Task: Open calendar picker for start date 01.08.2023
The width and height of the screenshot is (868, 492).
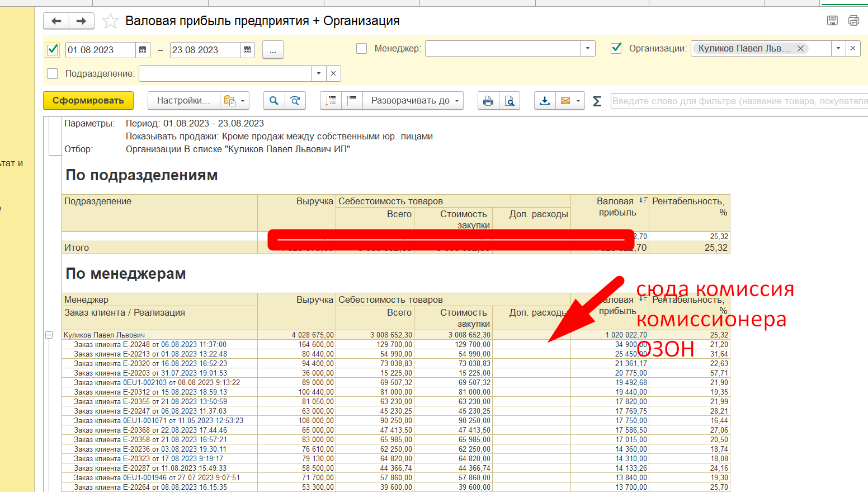Action: pos(143,50)
